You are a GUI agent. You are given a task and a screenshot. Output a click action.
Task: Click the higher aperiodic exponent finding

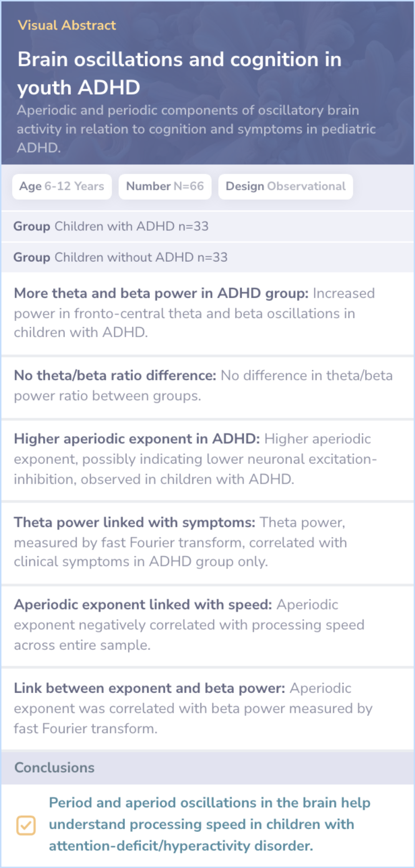click(207, 459)
